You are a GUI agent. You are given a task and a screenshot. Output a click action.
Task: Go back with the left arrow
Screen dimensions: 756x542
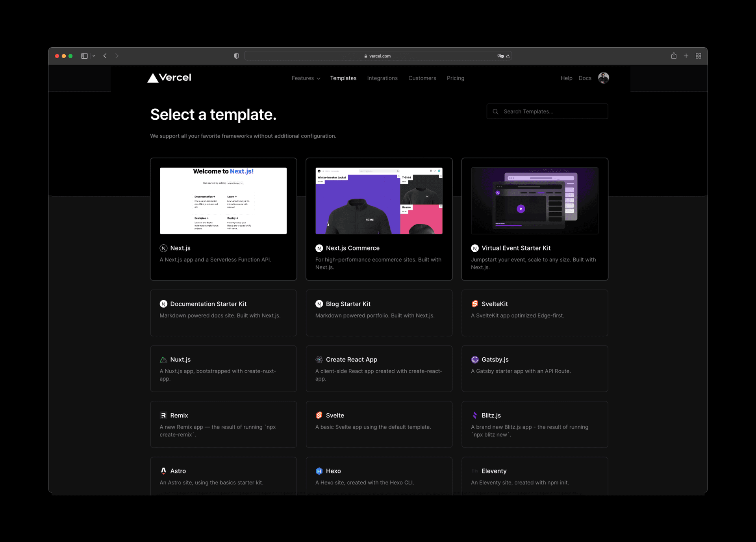pyautogui.click(x=105, y=56)
